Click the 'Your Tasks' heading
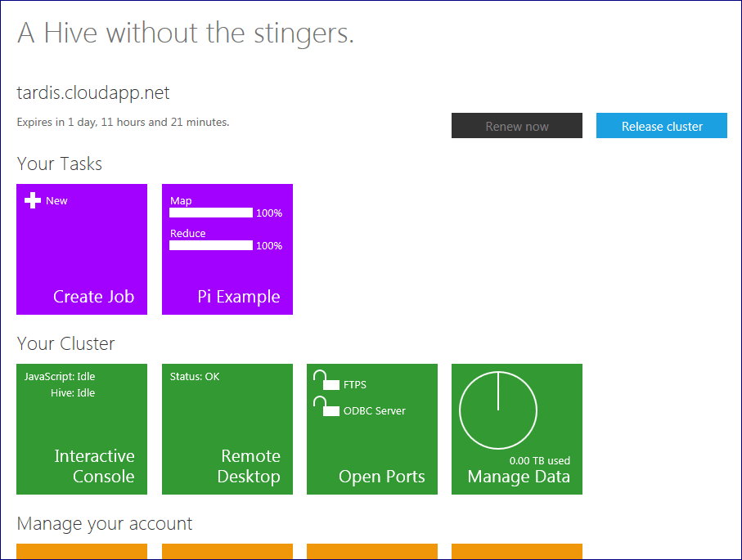The image size is (742, 560). pos(60,164)
